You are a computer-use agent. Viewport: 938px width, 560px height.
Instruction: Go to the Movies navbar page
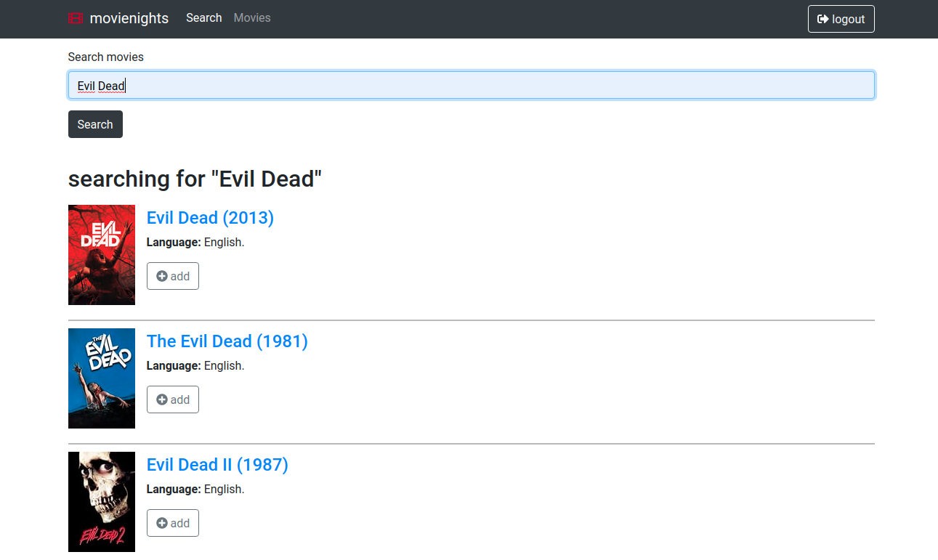252,18
